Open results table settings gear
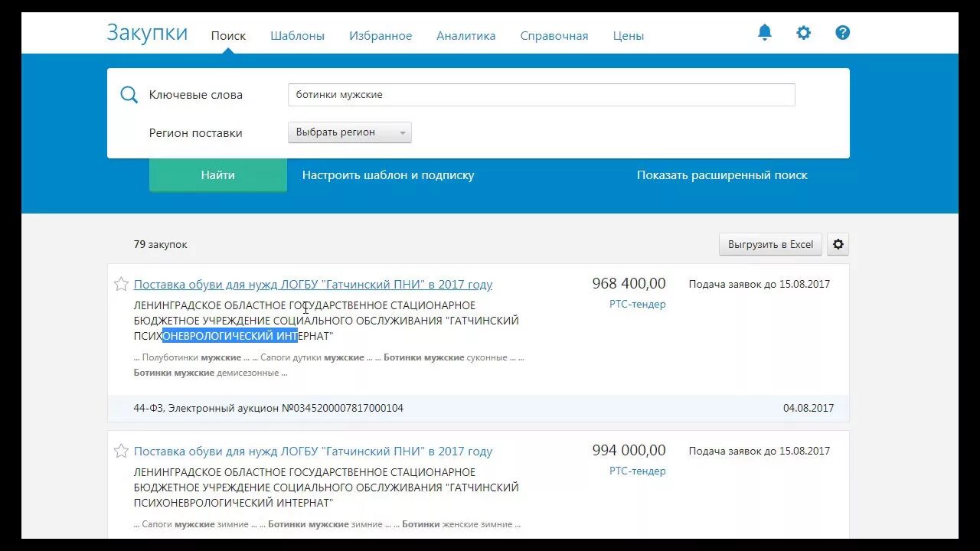Viewport: 980px width, 551px height. 838,244
